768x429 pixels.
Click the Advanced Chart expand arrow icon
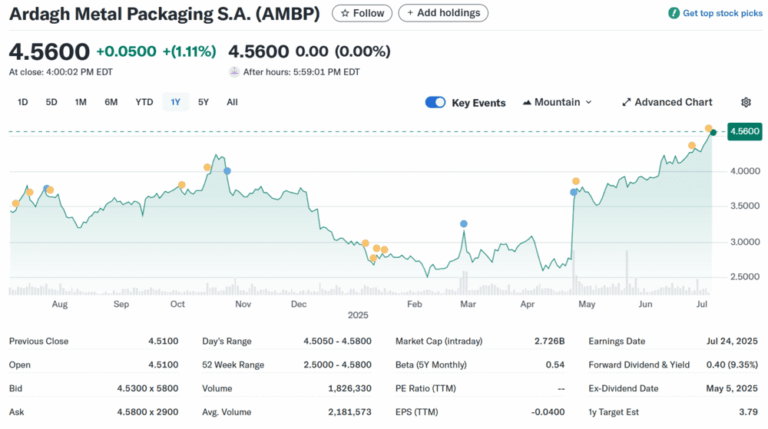pyautogui.click(x=626, y=102)
